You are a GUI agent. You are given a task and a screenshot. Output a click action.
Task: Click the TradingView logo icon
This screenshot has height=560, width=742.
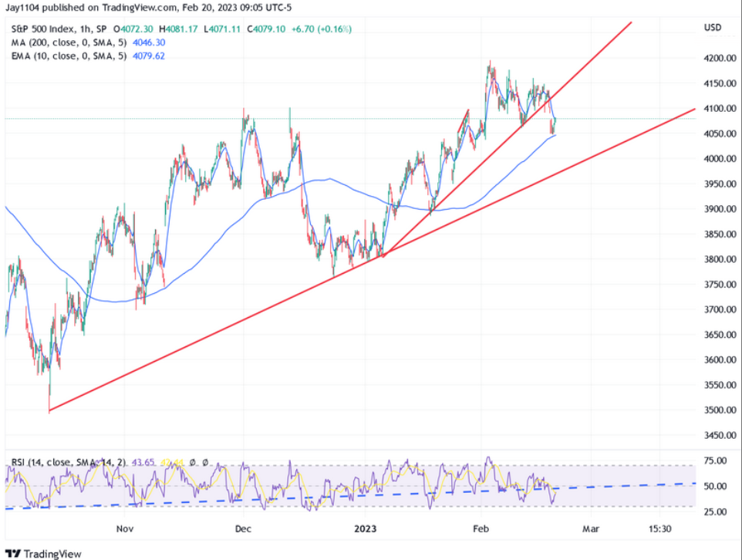13,553
